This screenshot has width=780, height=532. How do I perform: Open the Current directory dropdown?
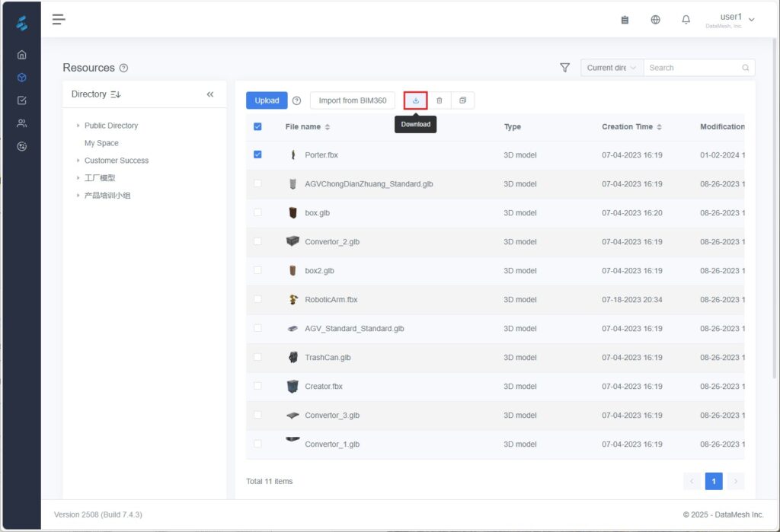pos(612,68)
